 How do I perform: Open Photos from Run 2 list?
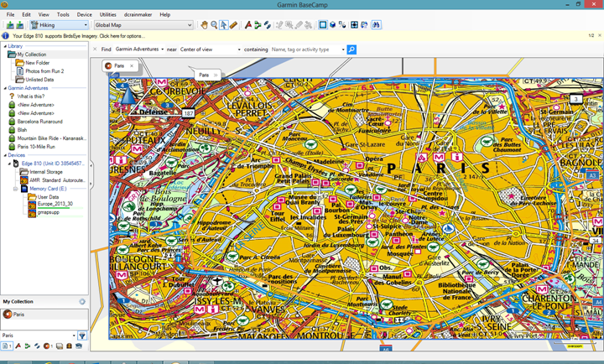coord(44,71)
